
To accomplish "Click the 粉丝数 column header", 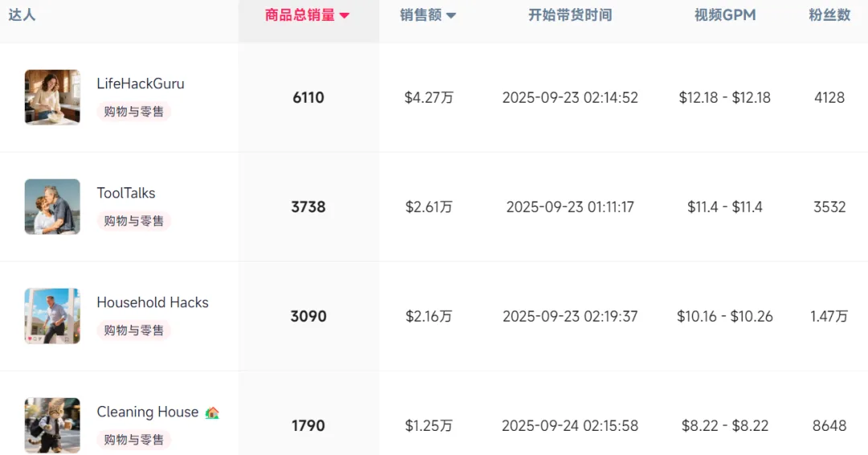I will click(x=829, y=15).
